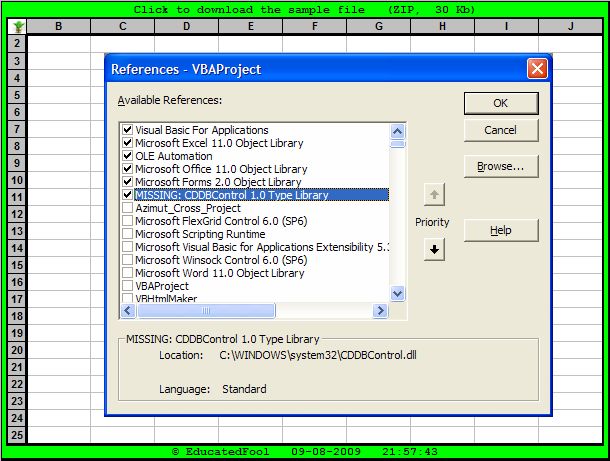Uncheck Microsoft Excel 11.0 Object Library

click(128, 142)
